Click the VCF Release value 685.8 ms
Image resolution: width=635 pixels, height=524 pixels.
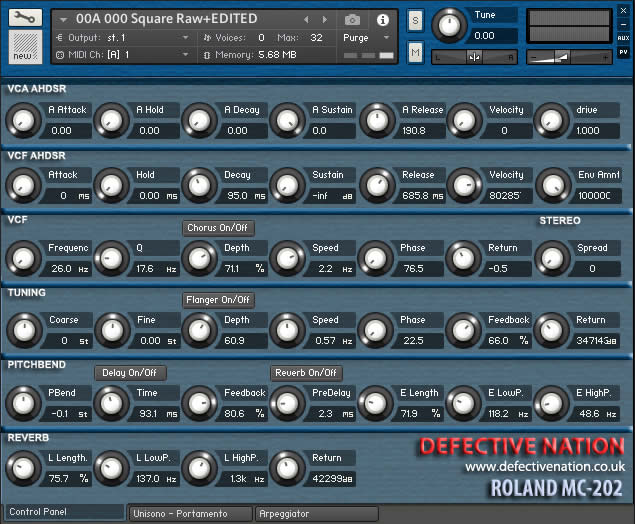tap(420, 196)
